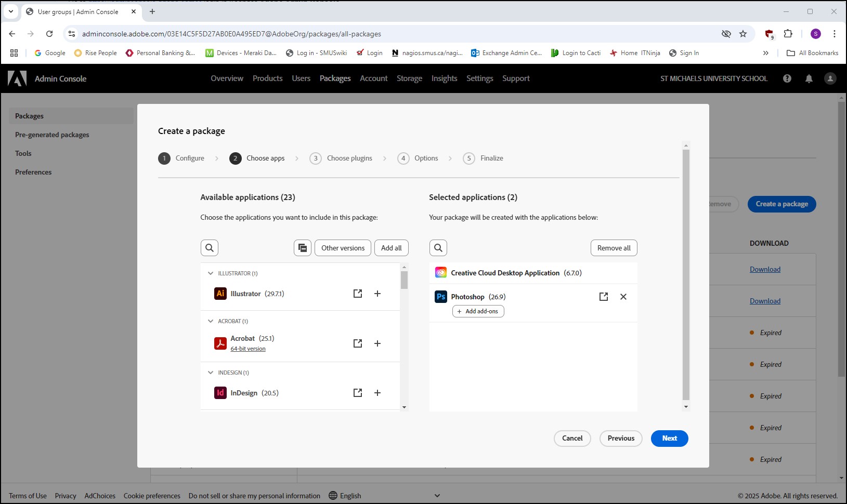Go to the Overview tab
The width and height of the screenshot is (847, 504).
click(x=227, y=78)
